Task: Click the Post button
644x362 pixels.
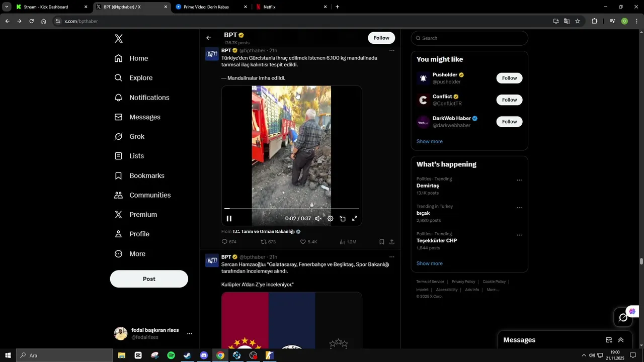Action: [149, 279]
